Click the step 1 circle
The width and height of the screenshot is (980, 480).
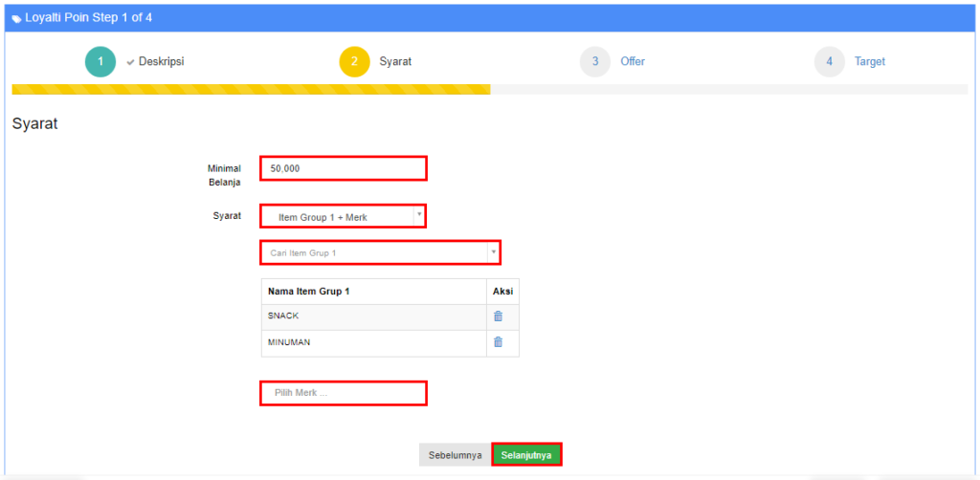(x=100, y=61)
